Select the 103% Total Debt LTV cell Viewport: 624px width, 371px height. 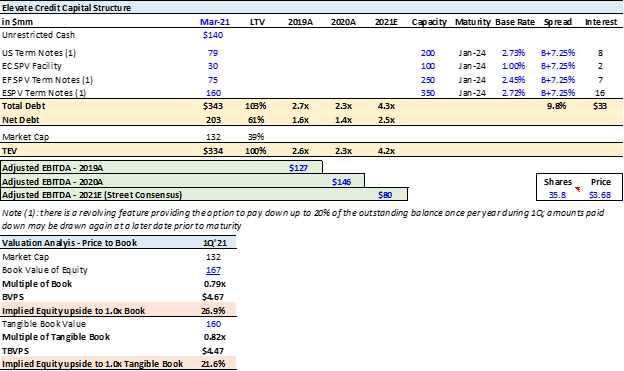255,106
